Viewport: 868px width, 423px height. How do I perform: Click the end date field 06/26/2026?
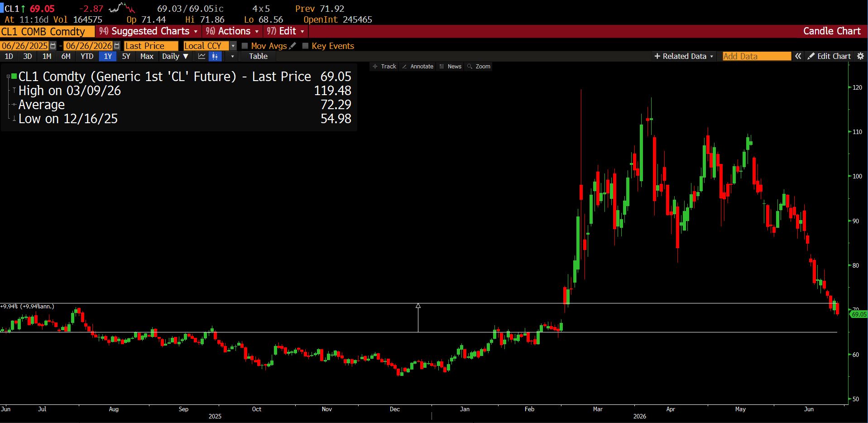coord(89,46)
